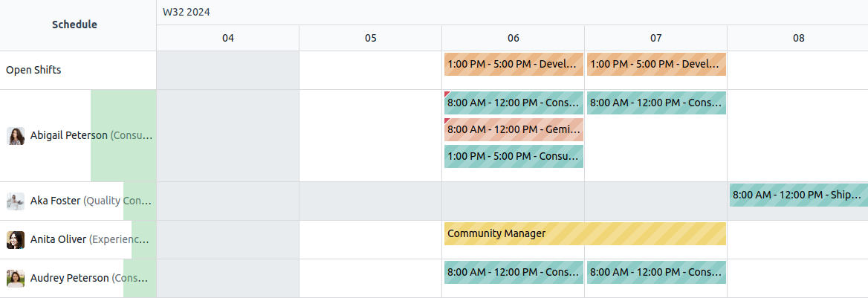
Task: Click the Schedule column header
Action: [74, 25]
